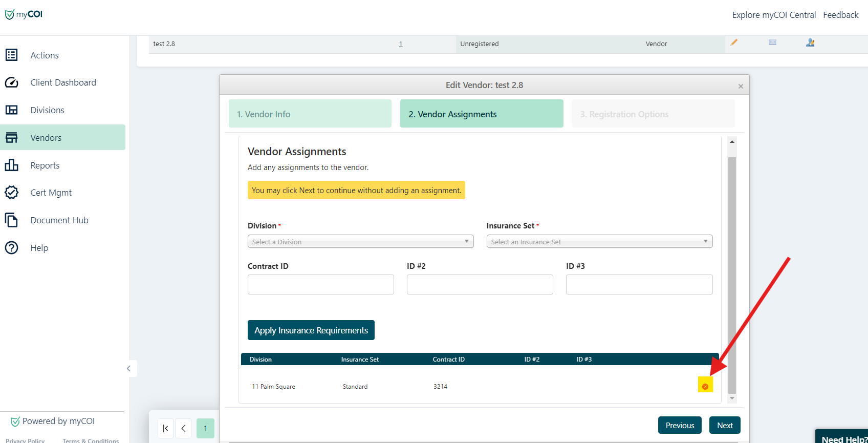868x443 pixels.
Task: Delete the 11 Palm Square assignment
Action: [x=705, y=386]
